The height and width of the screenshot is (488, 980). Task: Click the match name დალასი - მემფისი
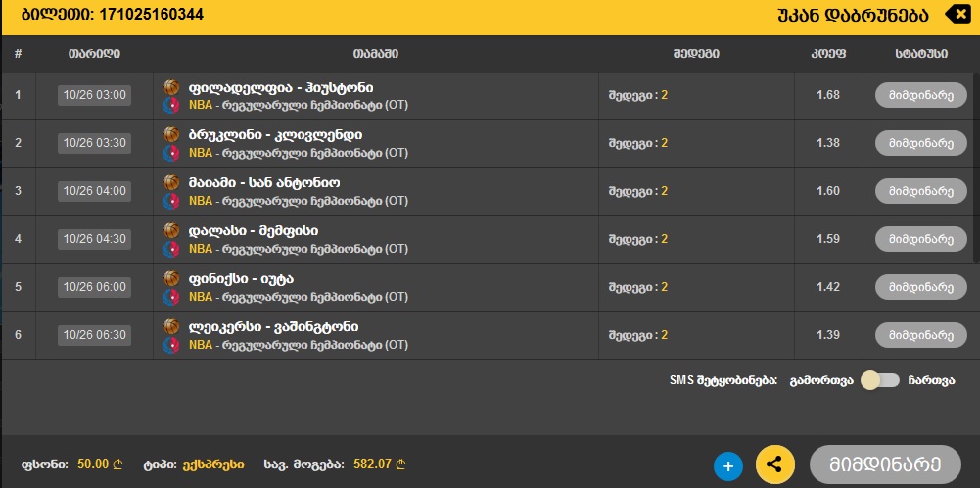[x=254, y=231]
